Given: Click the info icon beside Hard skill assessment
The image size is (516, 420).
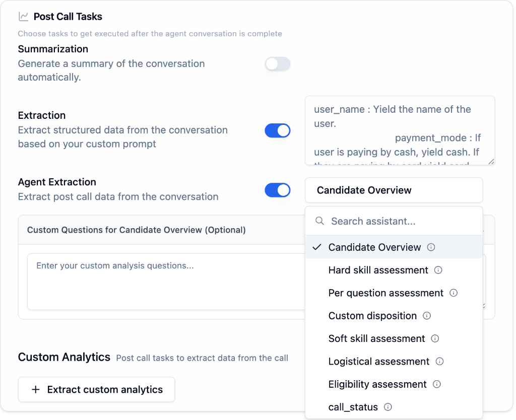Looking at the screenshot, I should [439, 270].
